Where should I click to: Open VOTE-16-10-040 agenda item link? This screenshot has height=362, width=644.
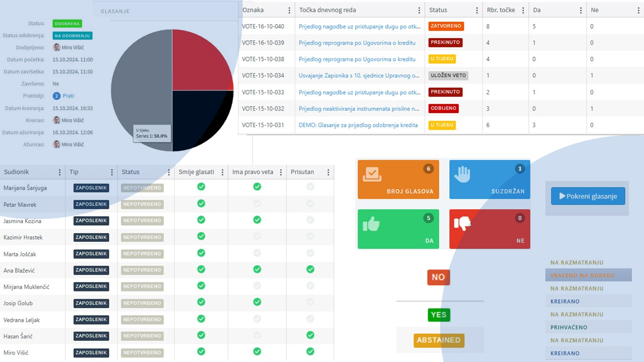point(360,26)
